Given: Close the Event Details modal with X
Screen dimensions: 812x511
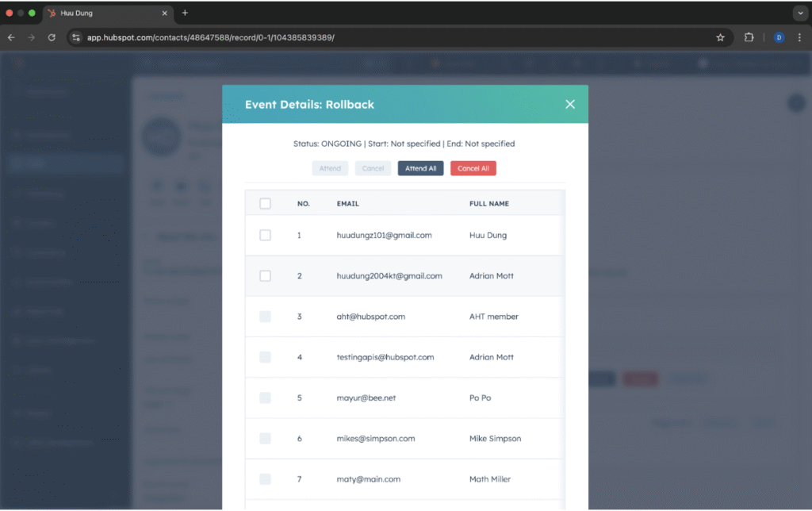Looking at the screenshot, I should coord(569,105).
